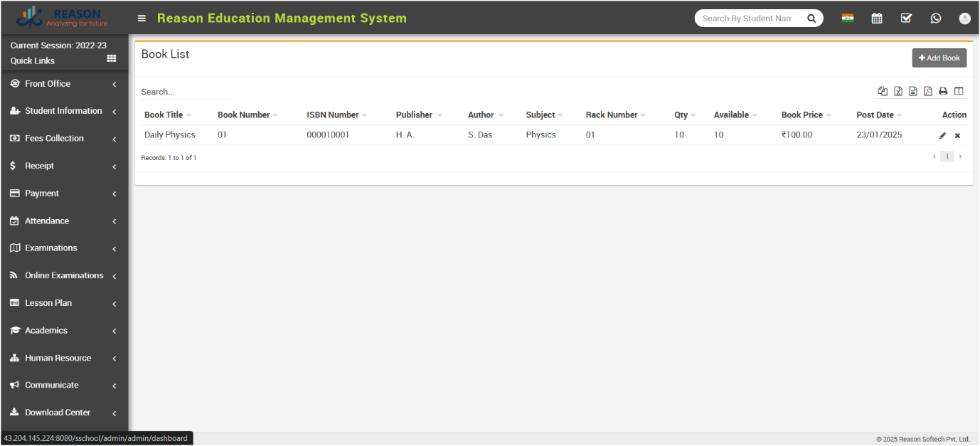
Task: Export the book list to Excel
Action: tap(898, 91)
